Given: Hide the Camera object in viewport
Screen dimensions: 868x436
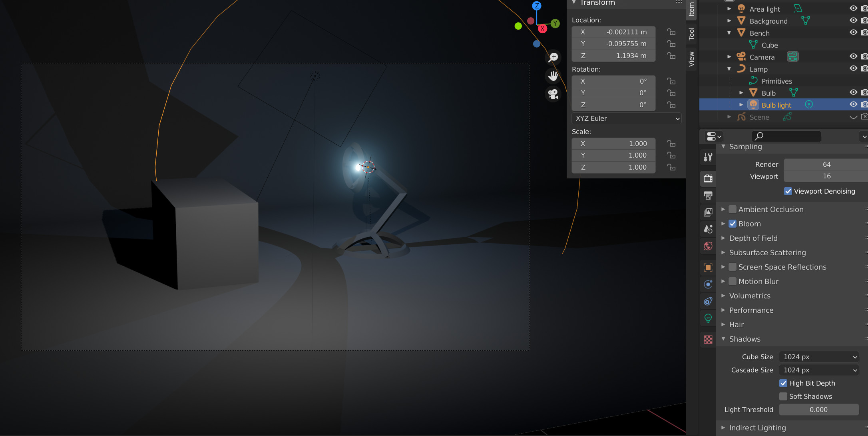Looking at the screenshot, I should [853, 56].
